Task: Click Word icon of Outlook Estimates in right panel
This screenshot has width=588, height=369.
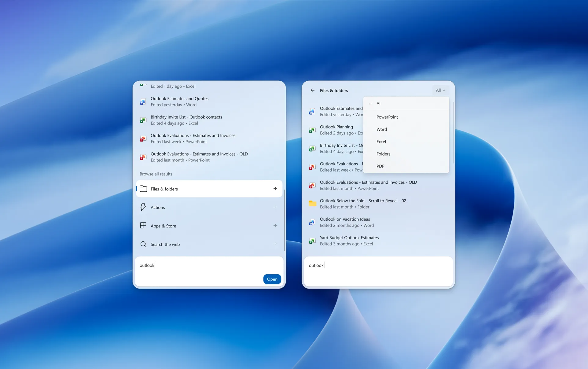Action: pos(312,112)
